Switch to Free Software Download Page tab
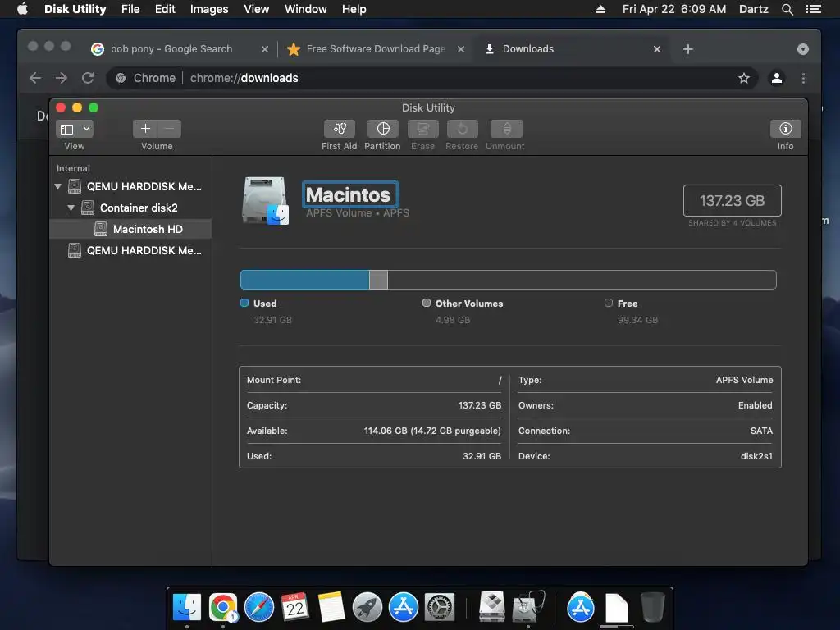The image size is (840, 630). coord(376,48)
